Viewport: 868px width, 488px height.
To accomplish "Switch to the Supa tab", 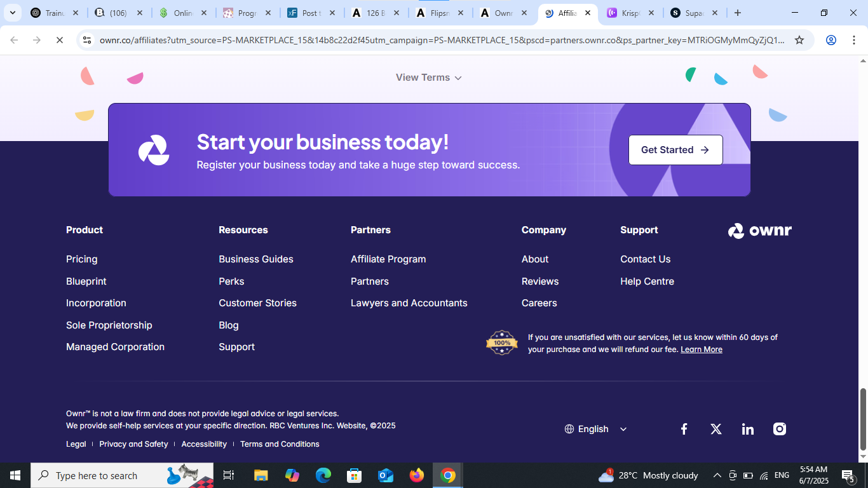I will (x=694, y=13).
